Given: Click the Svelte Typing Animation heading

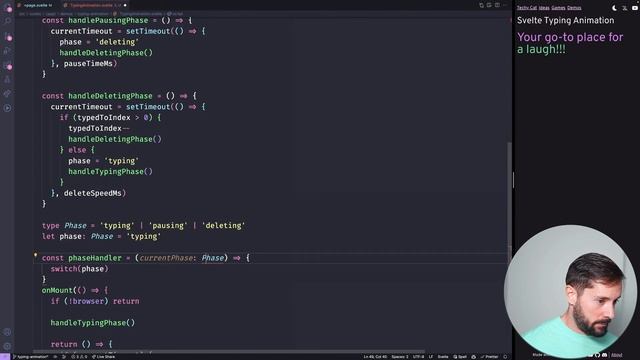Looking at the screenshot, I should pos(565,20).
